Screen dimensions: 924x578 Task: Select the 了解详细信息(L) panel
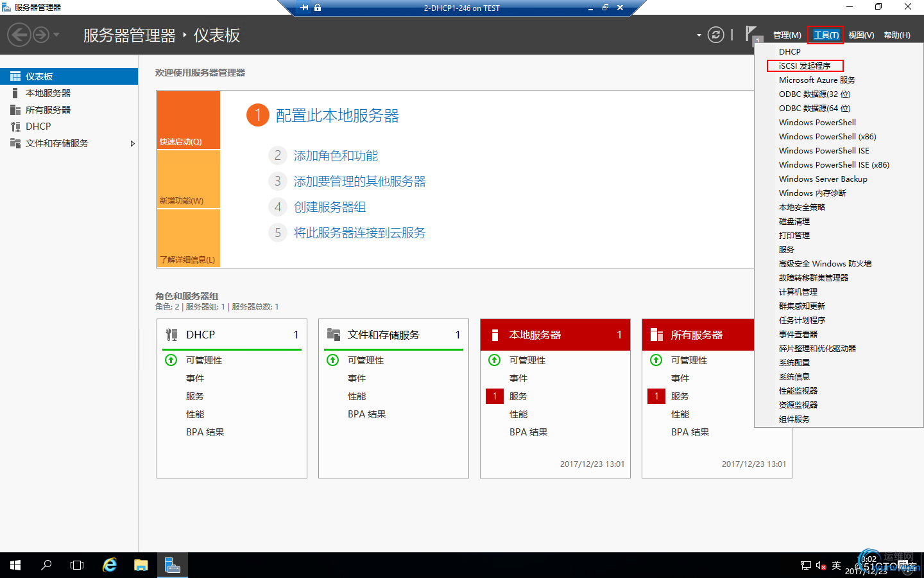[x=189, y=238]
